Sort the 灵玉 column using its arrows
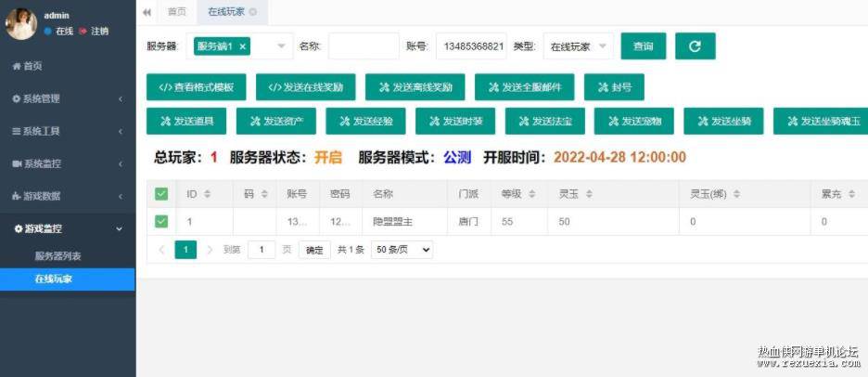The image size is (868, 377). pyautogui.click(x=589, y=194)
